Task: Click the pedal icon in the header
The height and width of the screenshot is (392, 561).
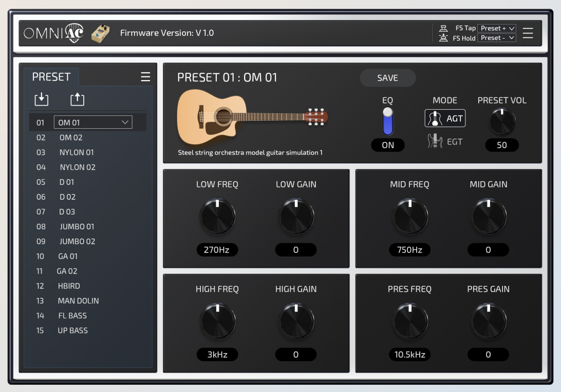Action: click(100, 32)
